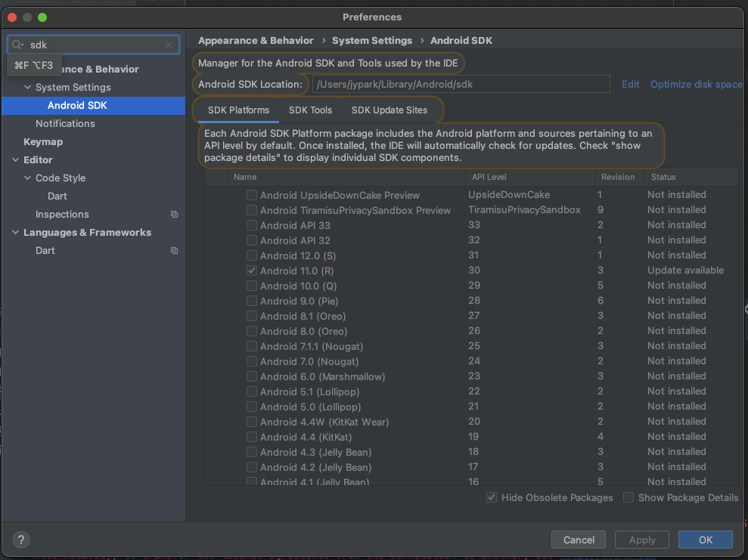Screen dimensions: 748x560
Task: Click Optimize disk space link
Action: click(x=696, y=85)
